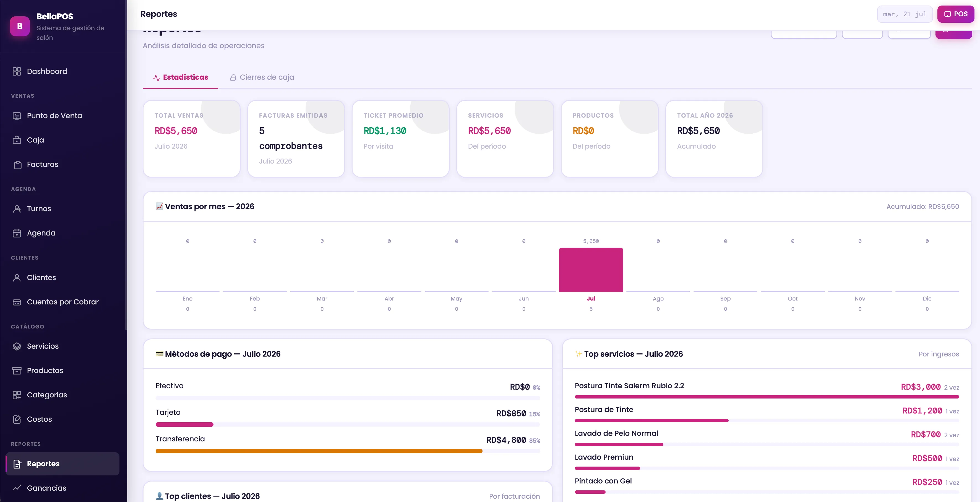Viewport: 980px width, 502px height.
Task: Click the July bar in sales chart
Action: [x=591, y=270]
